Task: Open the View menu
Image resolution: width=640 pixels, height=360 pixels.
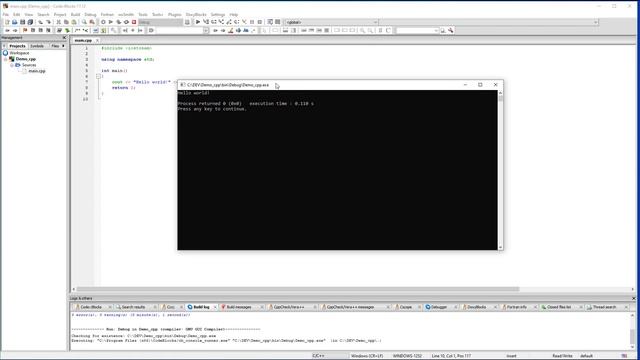Action: pos(29,15)
